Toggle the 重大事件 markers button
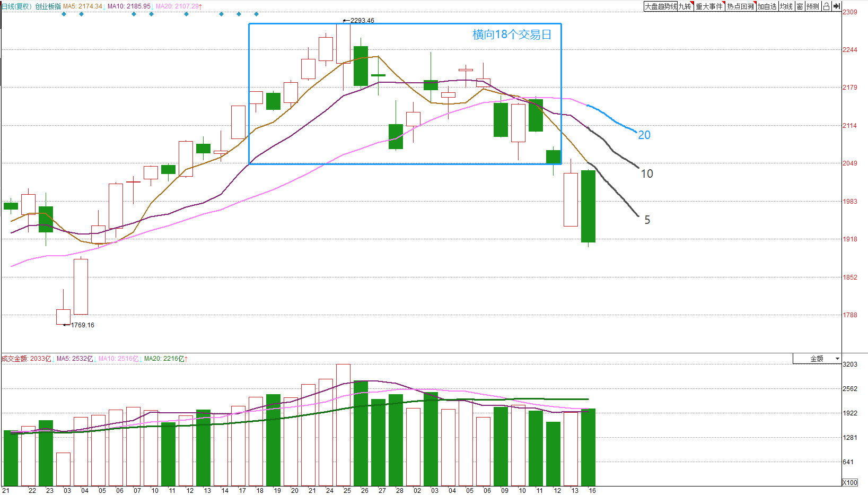Image resolution: width=868 pixels, height=495 pixels. point(709,6)
